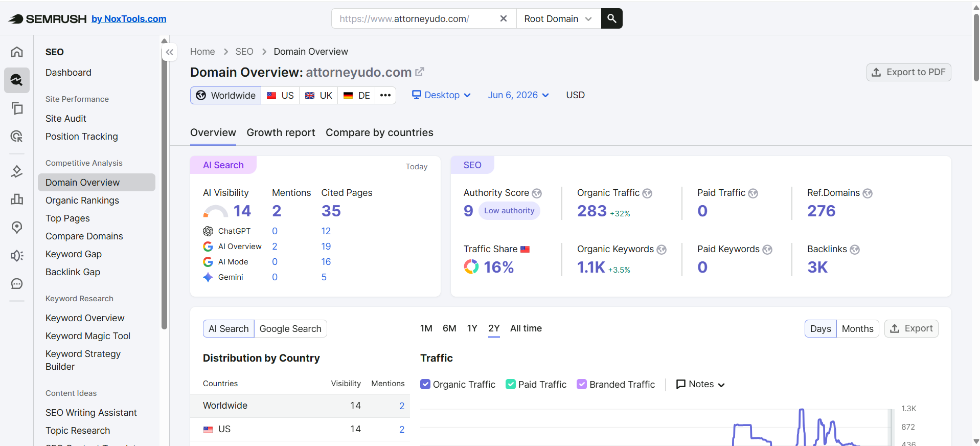The height and width of the screenshot is (446, 980).
Task: Expand the Notes dropdown
Action: point(700,384)
